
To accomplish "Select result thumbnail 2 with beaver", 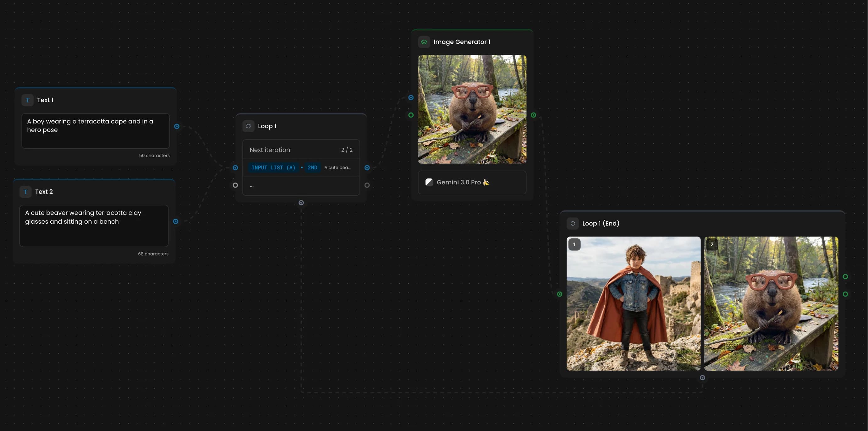I will point(771,303).
